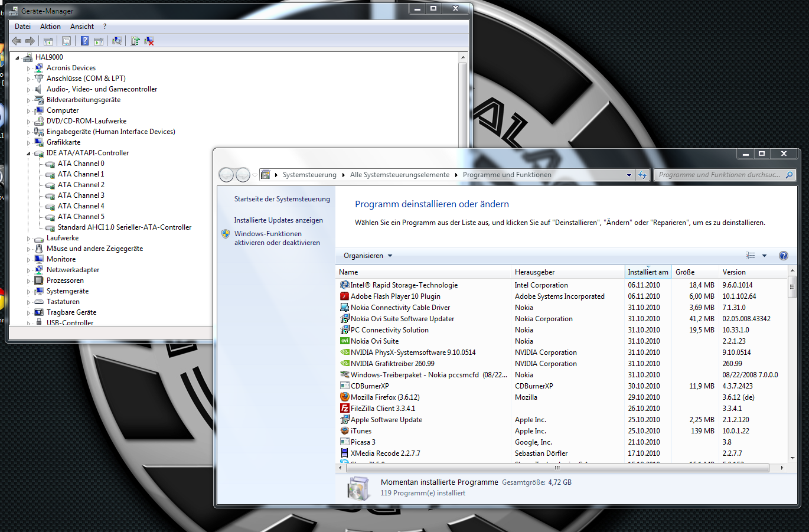Click the XMedia Recode program icon

point(345,453)
